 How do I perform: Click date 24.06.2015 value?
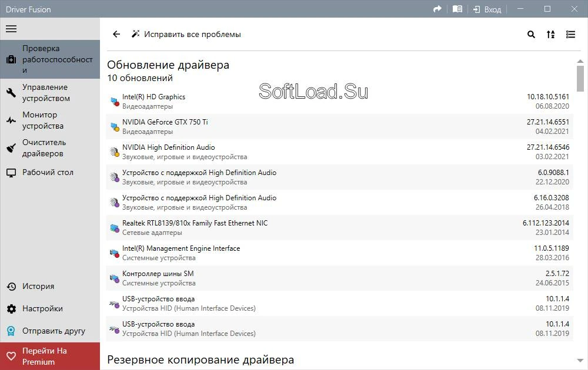tap(552, 282)
